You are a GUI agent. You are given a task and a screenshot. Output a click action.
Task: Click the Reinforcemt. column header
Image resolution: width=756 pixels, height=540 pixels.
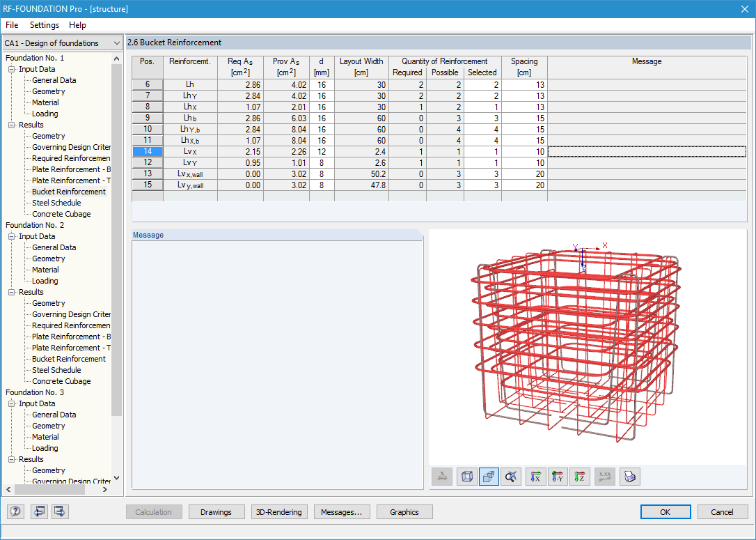coord(190,67)
